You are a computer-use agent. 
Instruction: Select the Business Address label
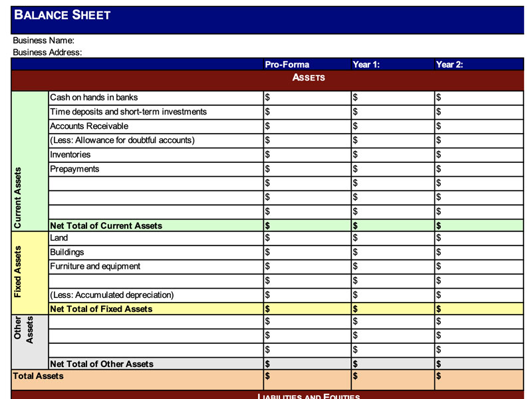tap(47, 53)
